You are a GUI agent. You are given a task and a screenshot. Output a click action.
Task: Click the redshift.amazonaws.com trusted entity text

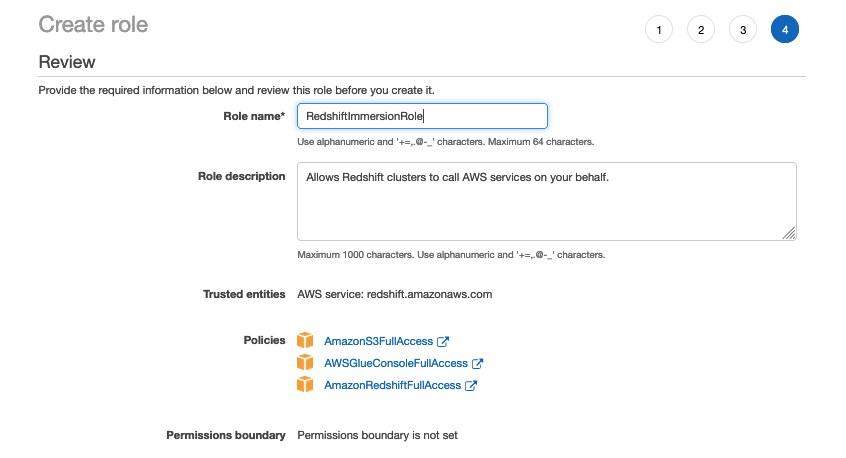click(429, 294)
